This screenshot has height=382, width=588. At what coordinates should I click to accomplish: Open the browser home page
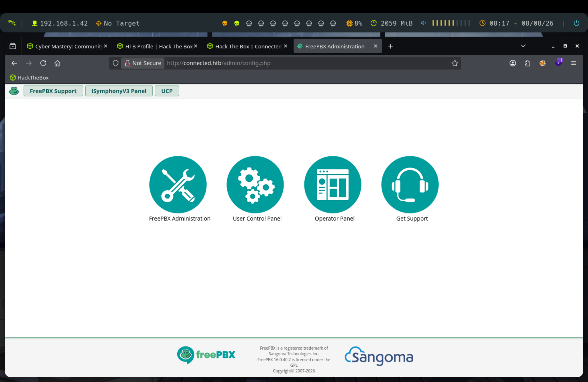(57, 63)
